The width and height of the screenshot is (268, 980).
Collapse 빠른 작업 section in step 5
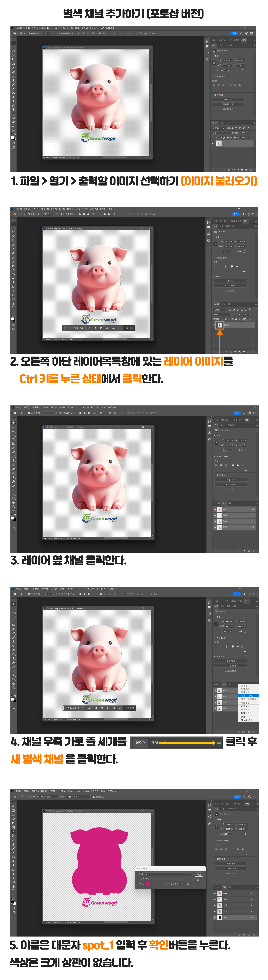coord(215,859)
